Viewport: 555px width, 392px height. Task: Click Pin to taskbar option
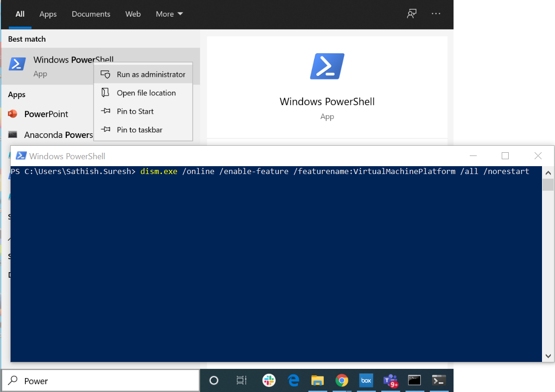143,130
